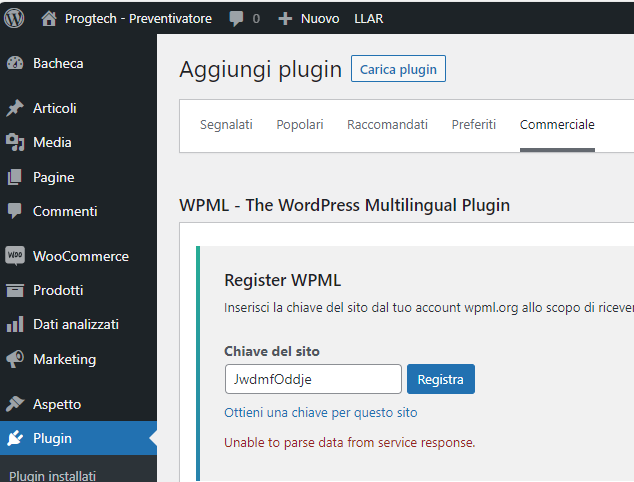The height and width of the screenshot is (482, 634).
Task: Open Prodotti in the sidebar
Action: [58, 290]
